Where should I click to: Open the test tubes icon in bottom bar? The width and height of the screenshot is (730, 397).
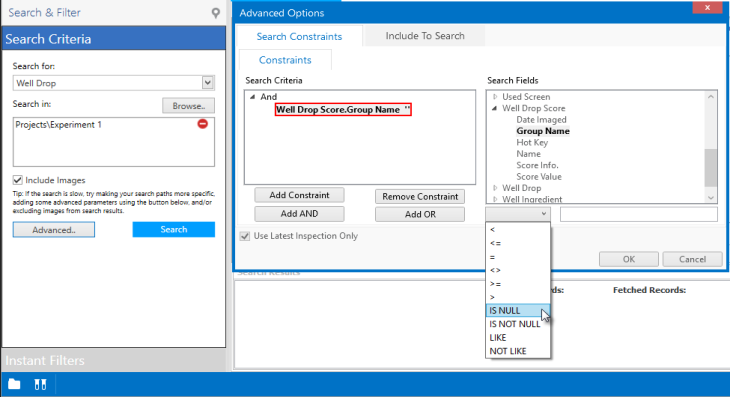(x=41, y=384)
